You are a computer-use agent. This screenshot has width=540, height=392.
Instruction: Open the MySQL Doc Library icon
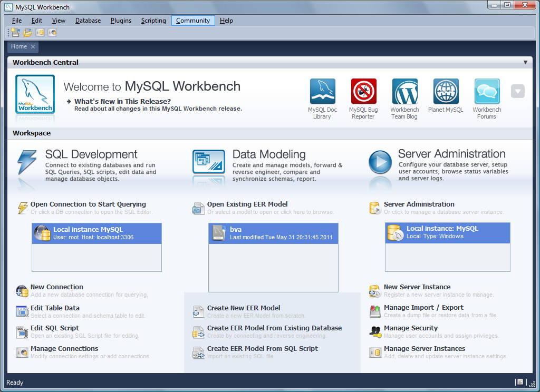coord(322,91)
